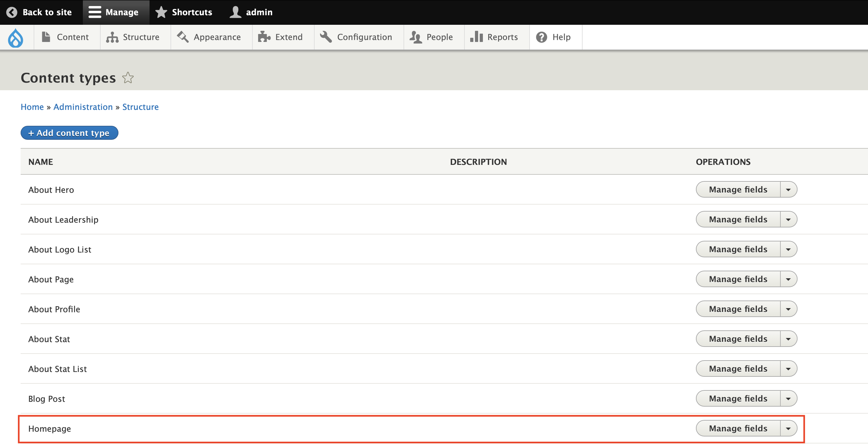Toggle the Manage toolbar tray
This screenshot has height=446, width=868.
point(114,12)
